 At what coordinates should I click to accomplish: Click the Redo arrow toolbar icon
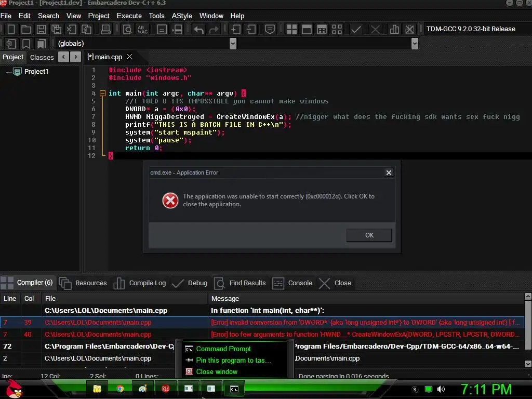(x=214, y=29)
